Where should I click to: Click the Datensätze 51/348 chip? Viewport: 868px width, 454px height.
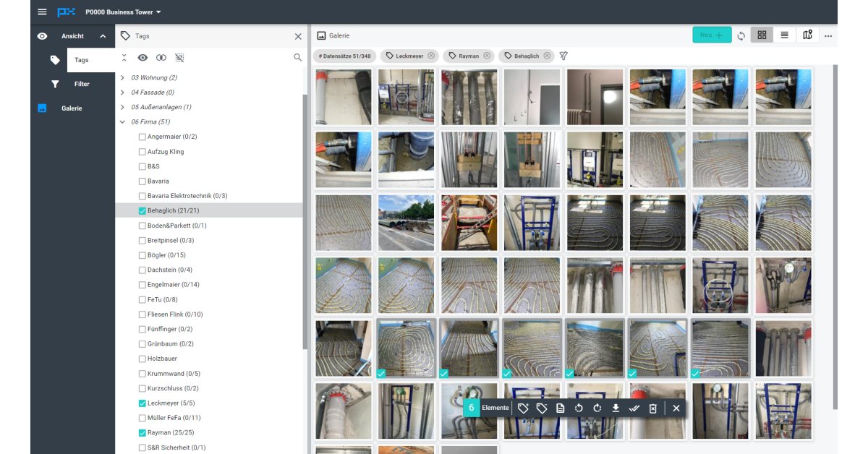pyautogui.click(x=344, y=56)
